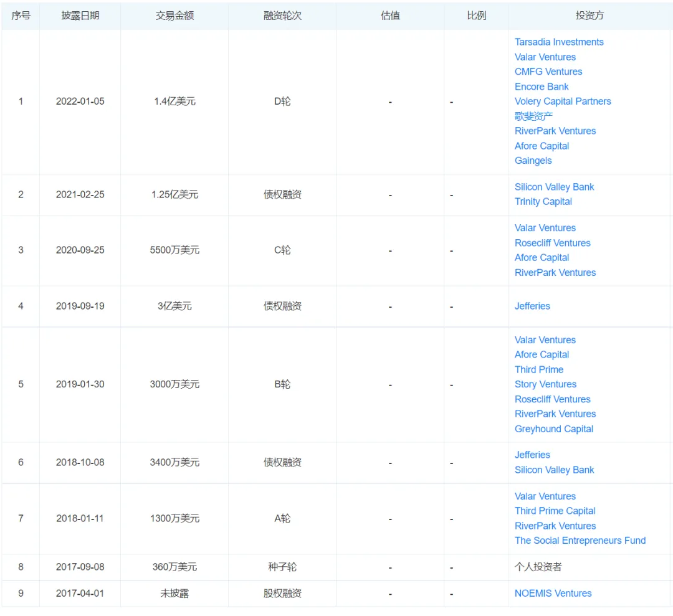Open Jefferies link in 2019-09-19 row

pyautogui.click(x=532, y=306)
